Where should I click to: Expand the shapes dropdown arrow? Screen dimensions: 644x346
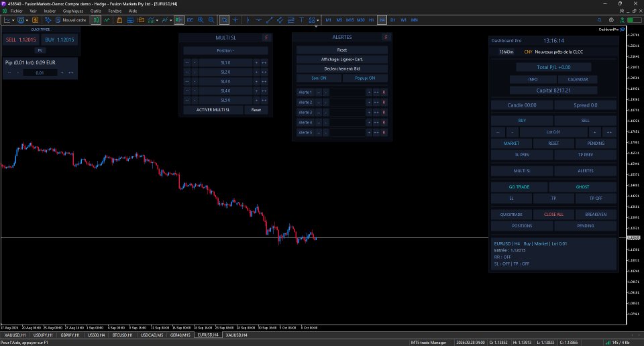pos(317,20)
